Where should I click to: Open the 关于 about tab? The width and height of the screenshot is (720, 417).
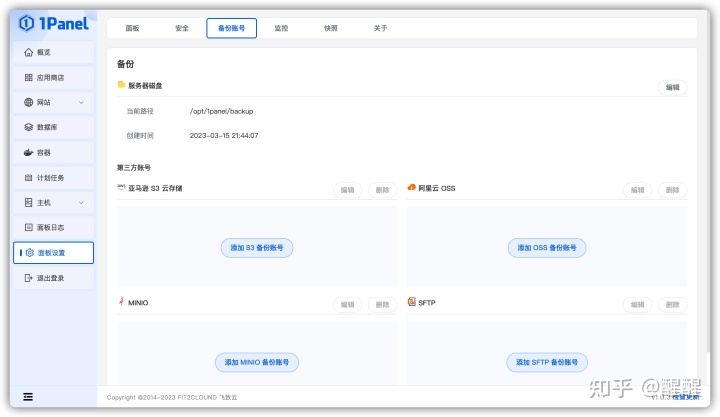pyautogui.click(x=380, y=28)
